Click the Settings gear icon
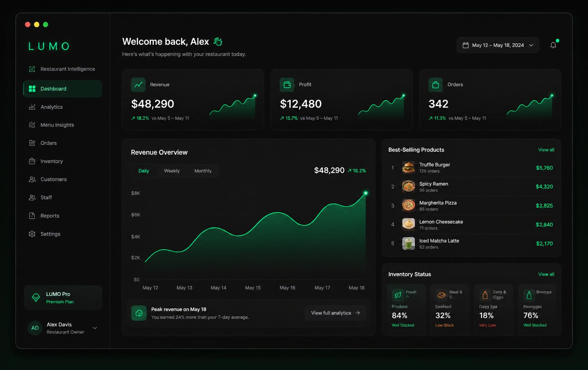This screenshot has height=370, width=588. pos(32,234)
